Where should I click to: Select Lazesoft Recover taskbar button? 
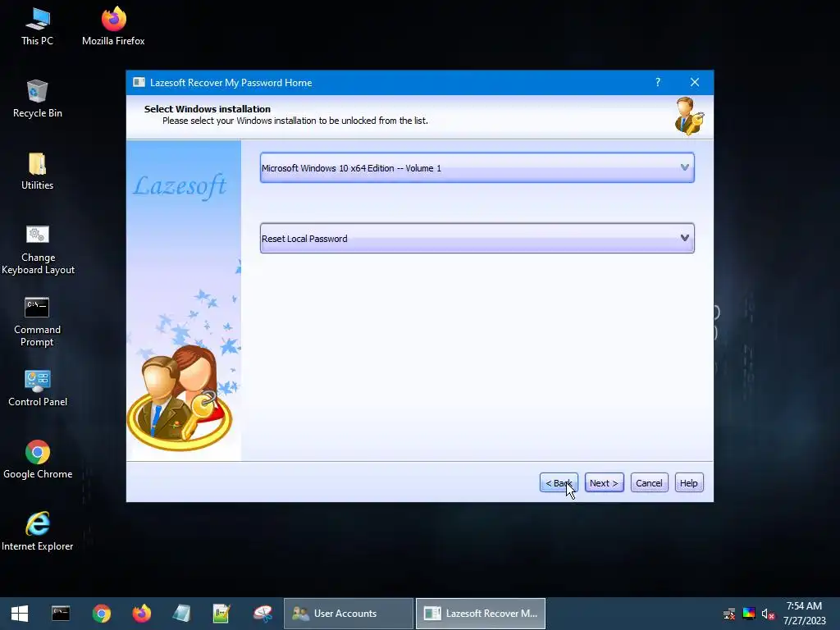(x=481, y=614)
